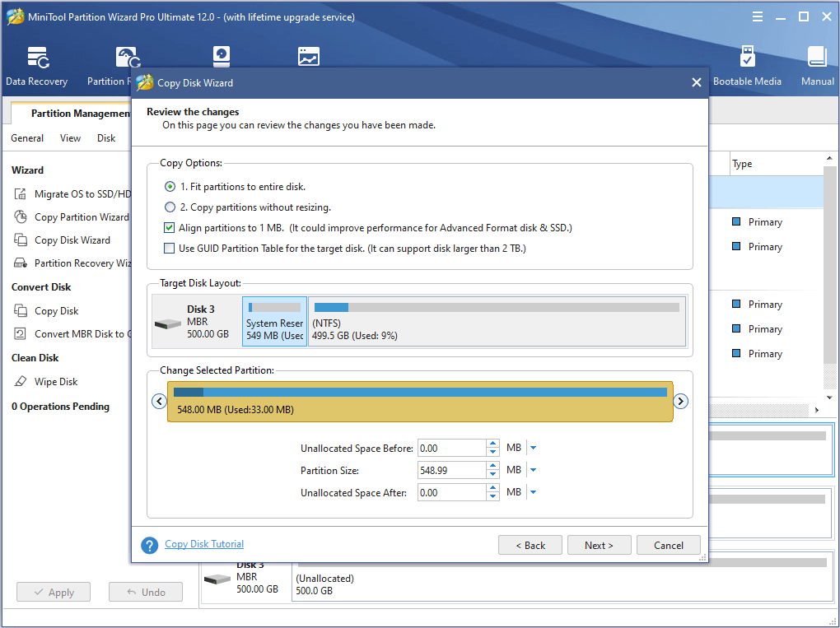Open unit dropdown for Unallocated Space Before
Viewport: 840px width, 628px height.
click(533, 448)
